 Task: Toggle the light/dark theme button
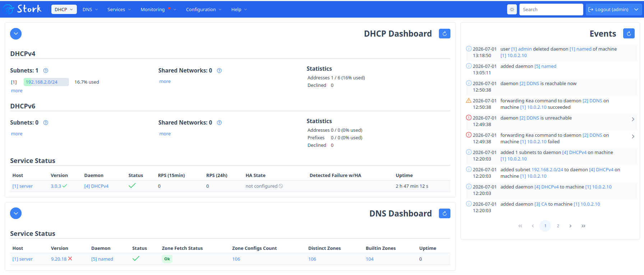tap(512, 9)
